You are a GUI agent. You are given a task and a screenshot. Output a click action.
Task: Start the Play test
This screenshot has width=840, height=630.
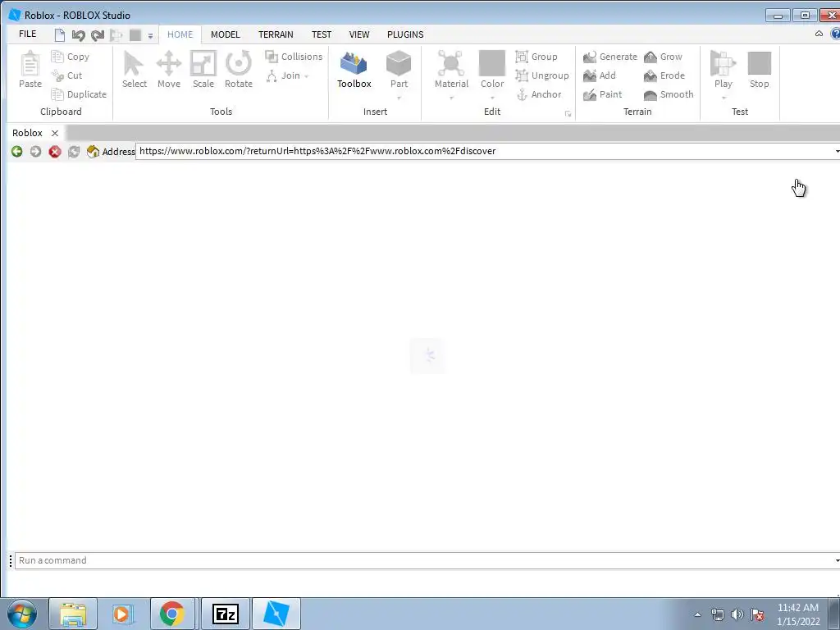pos(724,69)
